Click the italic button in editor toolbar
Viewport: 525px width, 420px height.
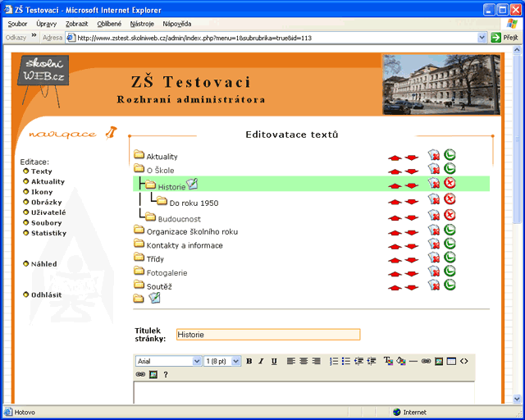tap(262, 361)
